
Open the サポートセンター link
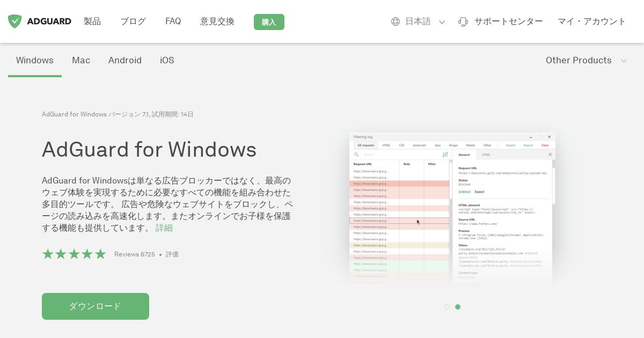pos(508,21)
